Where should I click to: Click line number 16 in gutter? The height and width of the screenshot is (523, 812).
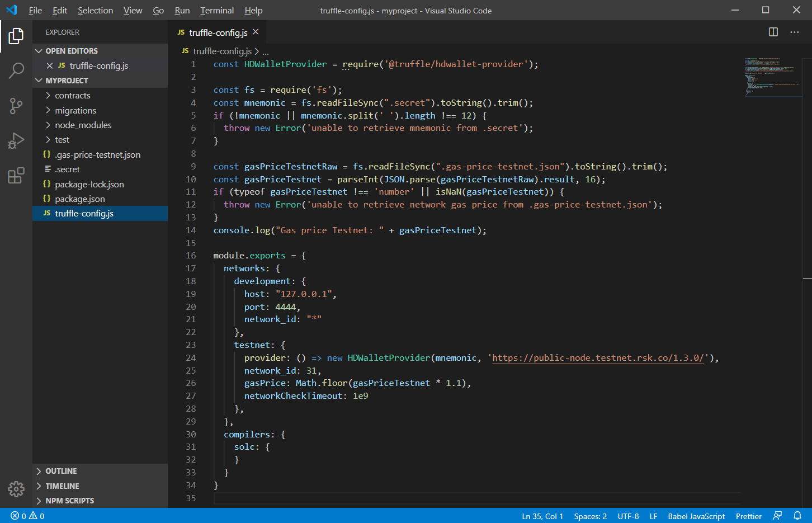(x=191, y=256)
